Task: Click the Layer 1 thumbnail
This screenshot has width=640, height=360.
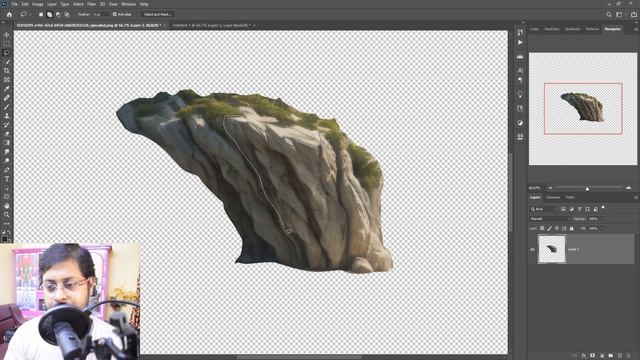Action: pyautogui.click(x=552, y=249)
